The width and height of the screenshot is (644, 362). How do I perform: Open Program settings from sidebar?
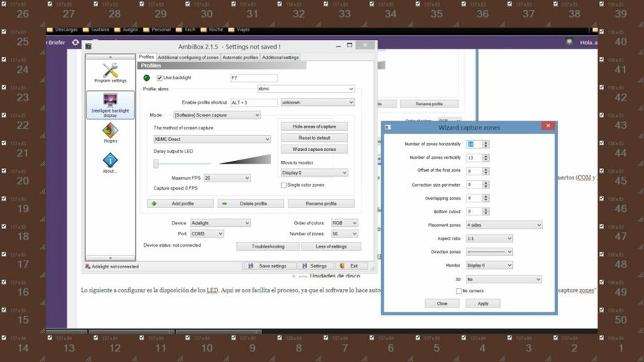(x=110, y=72)
